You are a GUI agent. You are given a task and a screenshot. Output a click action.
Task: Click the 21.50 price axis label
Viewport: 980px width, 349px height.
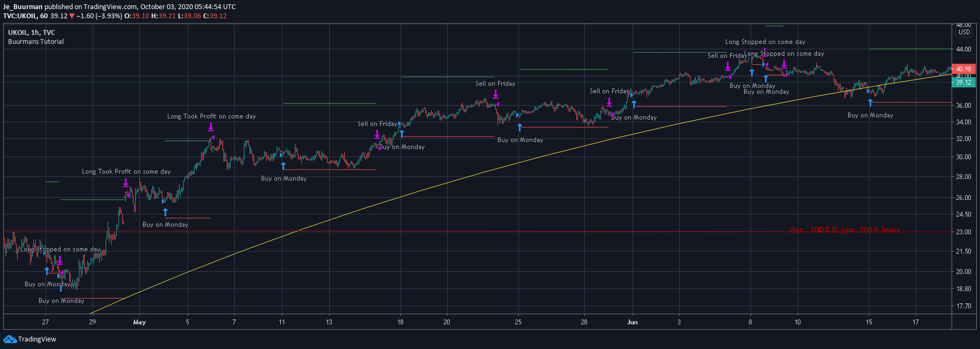click(x=964, y=251)
